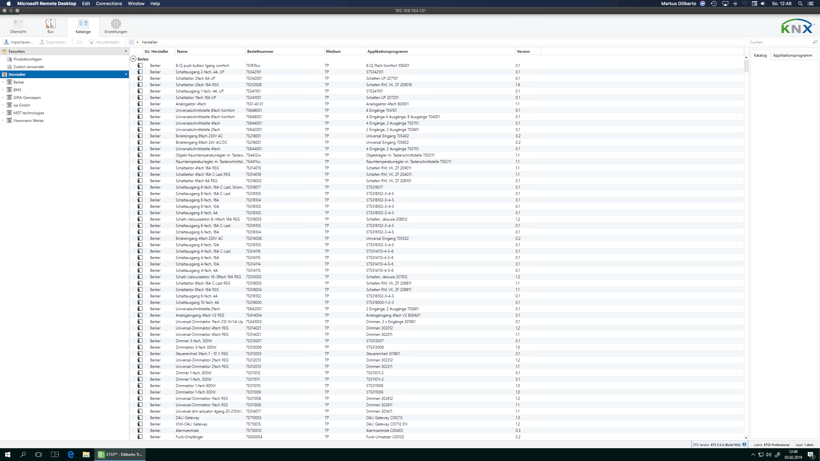Click device icon of DALI-Gateway row
820x461 pixels.
point(140,418)
